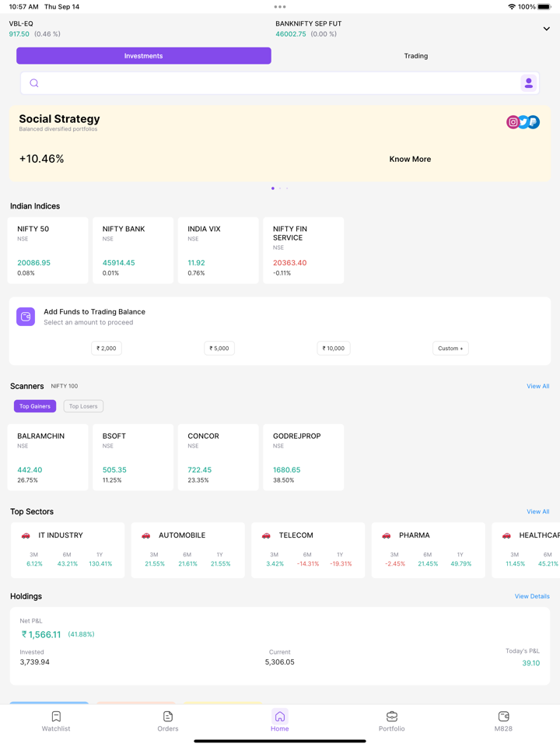The width and height of the screenshot is (560, 747).
Task: Click the search input field
Action: [x=272, y=83]
